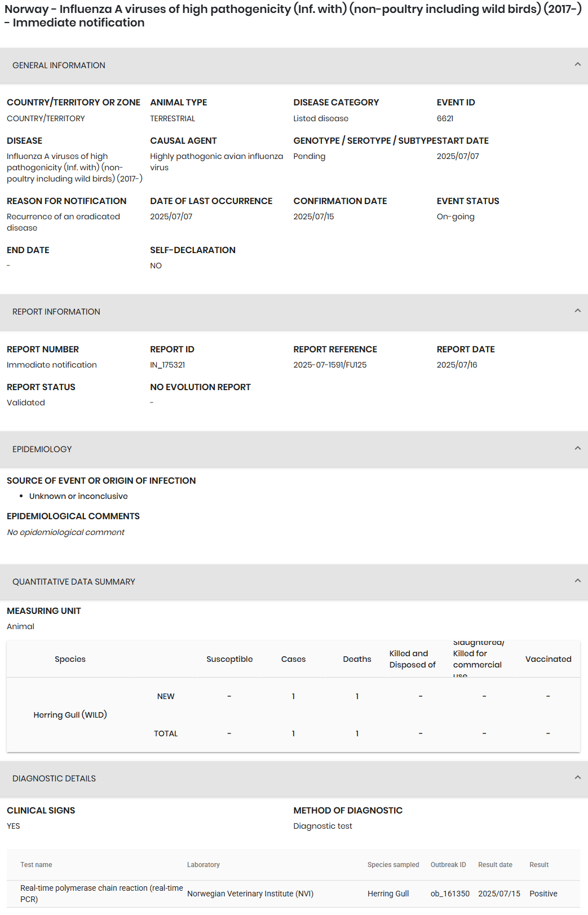The image size is (588, 915).
Task: Select the Vaccinated column header
Action: coord(548,659)
